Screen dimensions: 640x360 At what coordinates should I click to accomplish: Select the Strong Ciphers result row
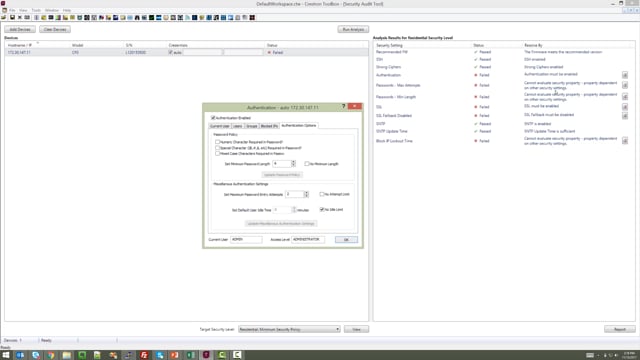pos(504,67)
